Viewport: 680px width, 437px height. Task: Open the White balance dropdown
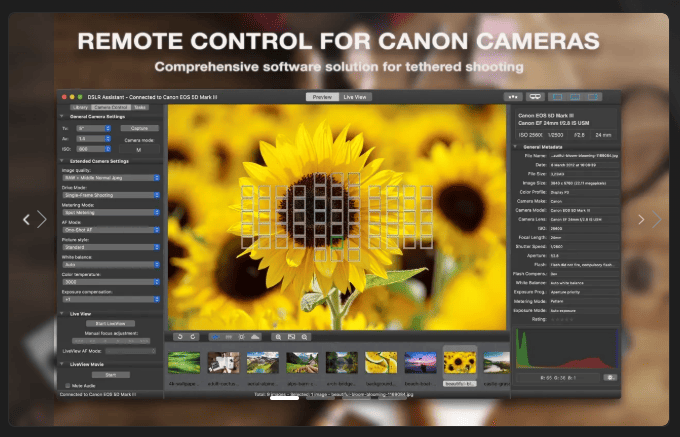point(111,264)
